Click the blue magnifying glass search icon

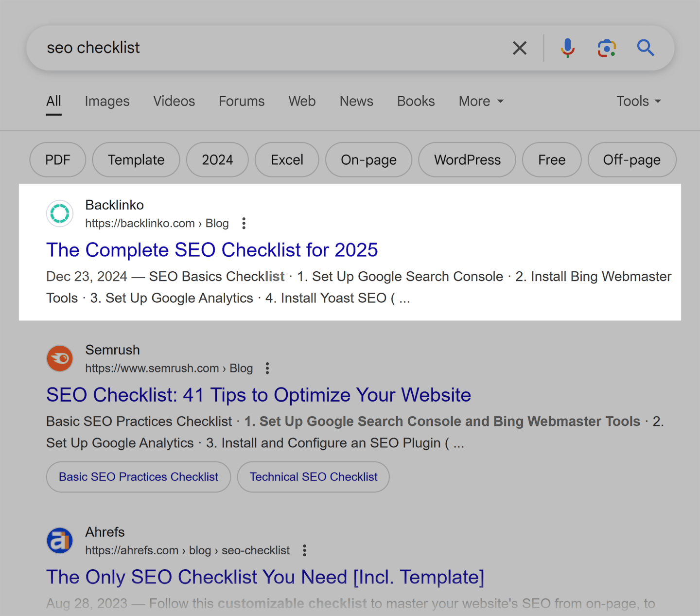[x=646, y=48]
